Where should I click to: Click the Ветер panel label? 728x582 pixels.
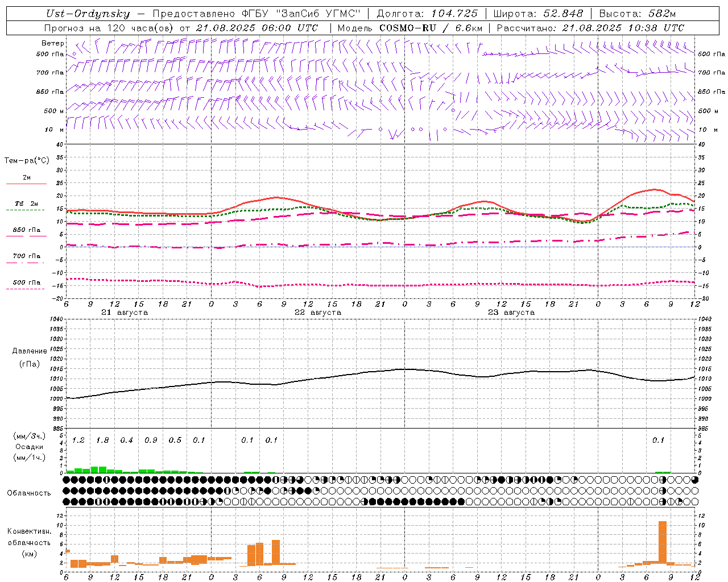pyautogui.click(x=53, y=43)
